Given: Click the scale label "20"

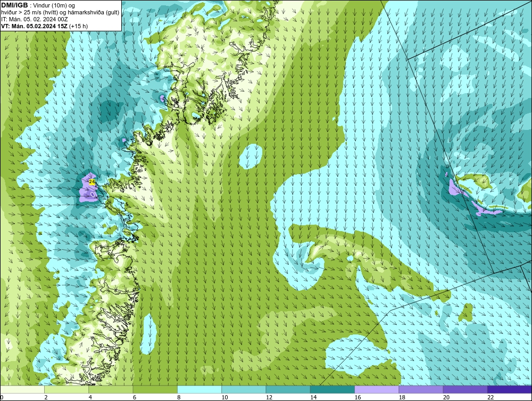Looking at the screenshot, I should click(446, 397).
